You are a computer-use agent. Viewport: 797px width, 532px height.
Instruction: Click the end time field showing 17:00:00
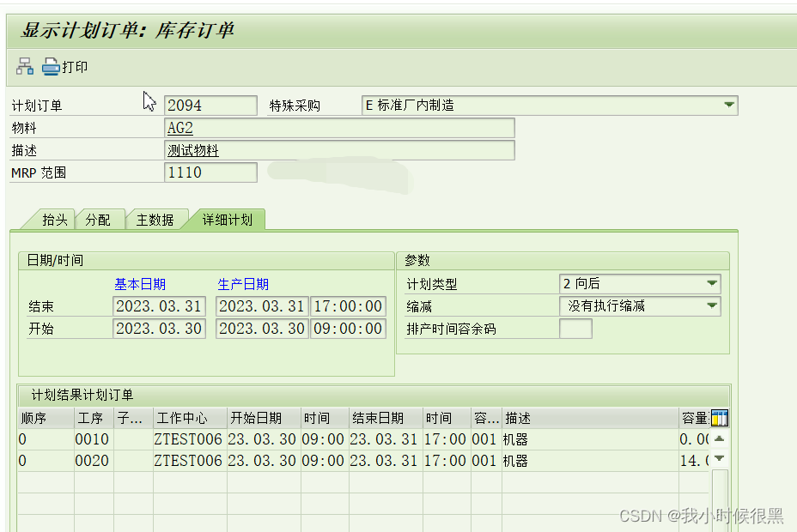(x=348, y=305)
